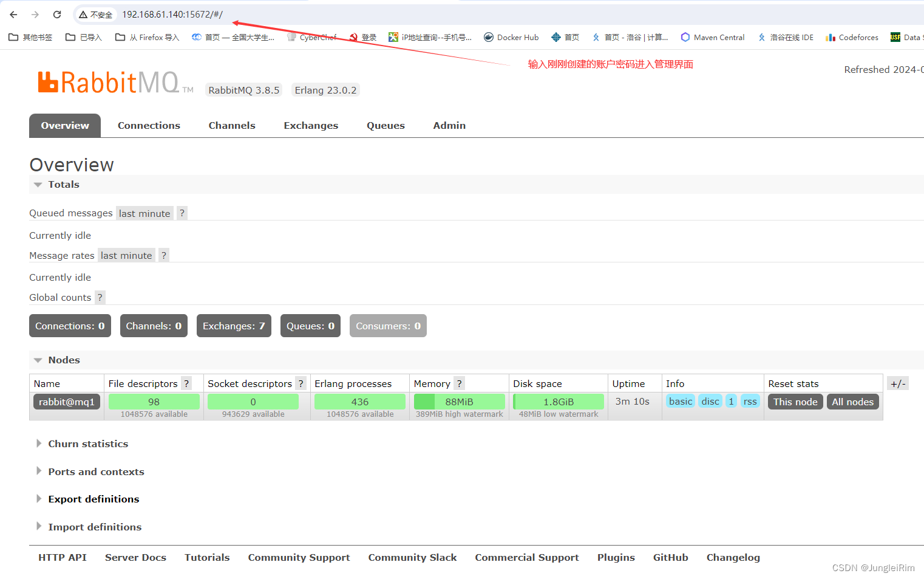Screen dimensions: 924x579
Task: Open the Community Slack footer link
Action: tap(412, 558)
